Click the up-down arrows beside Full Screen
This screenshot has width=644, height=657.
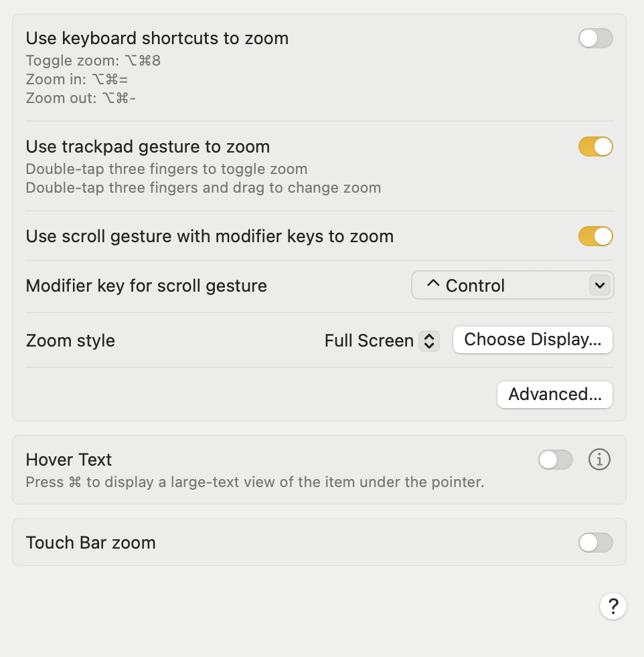429,341
